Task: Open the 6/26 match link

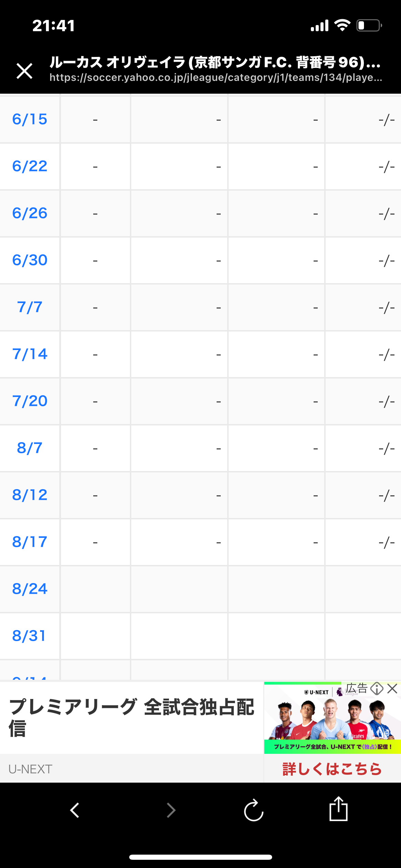Action: point(30,213)
